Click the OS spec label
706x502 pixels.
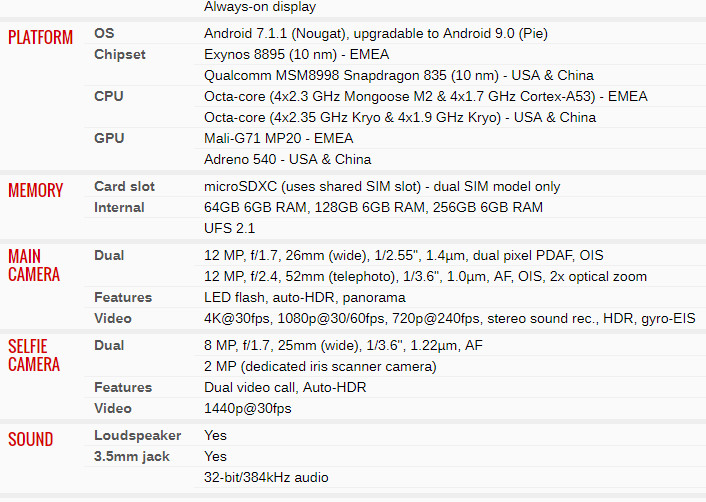coord(104,33)
